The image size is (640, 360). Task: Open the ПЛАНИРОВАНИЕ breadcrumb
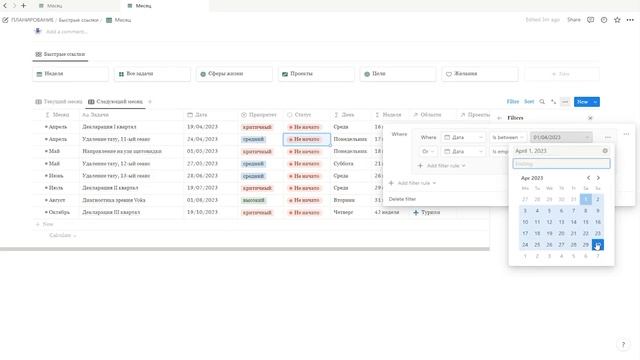(x=32, y=20)
